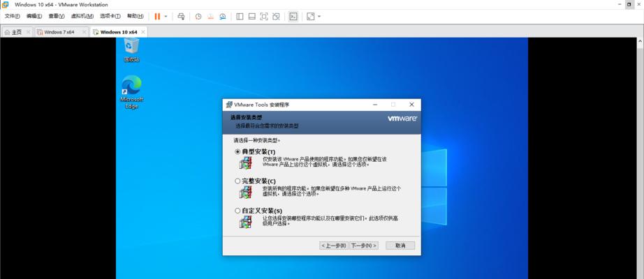Choose the 完整安装(C) radio option
644x279 pixels.
point(237,181)
